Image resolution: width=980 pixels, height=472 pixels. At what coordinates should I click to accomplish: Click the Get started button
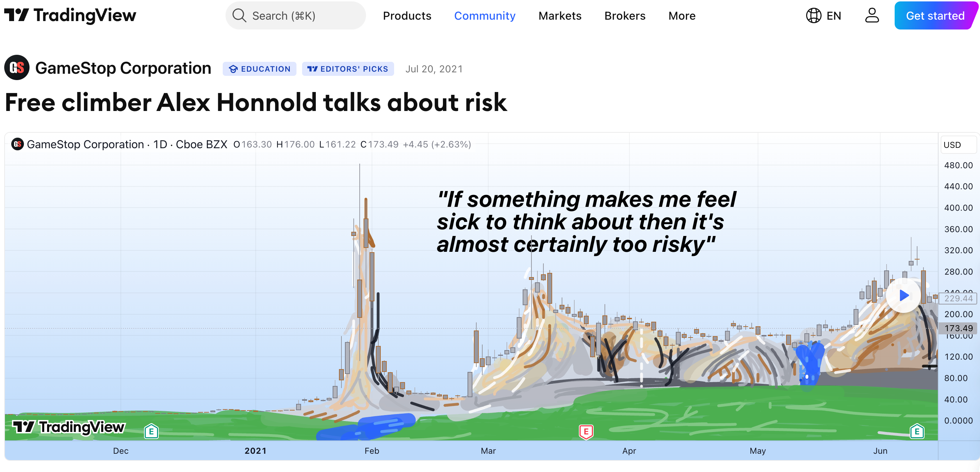point(935,15)
